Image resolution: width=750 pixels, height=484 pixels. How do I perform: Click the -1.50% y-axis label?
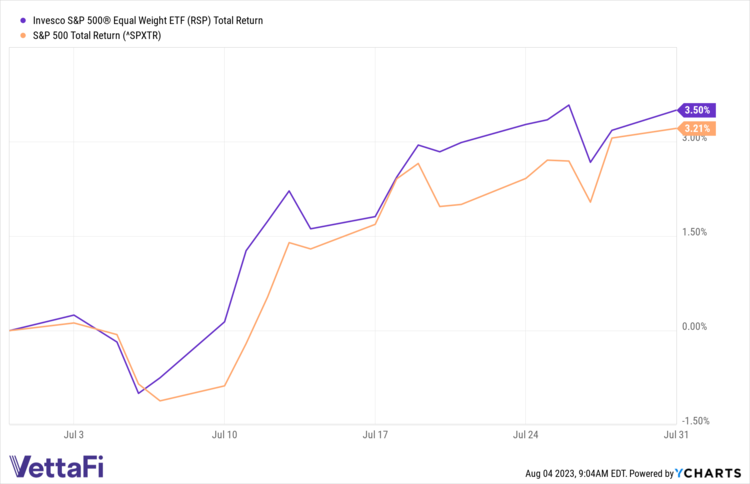click(x=692, y=421)
